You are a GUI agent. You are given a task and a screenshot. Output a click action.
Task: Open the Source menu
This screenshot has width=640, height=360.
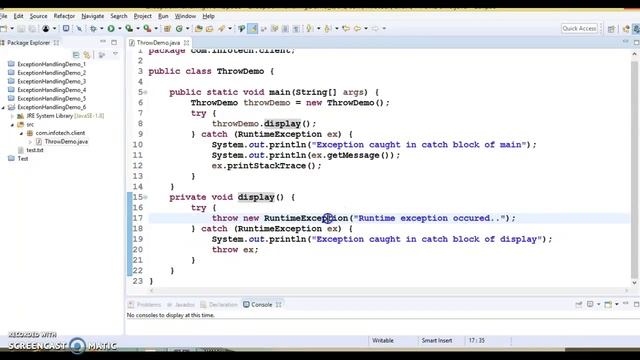pyautogui.click(x=38, y=16)
